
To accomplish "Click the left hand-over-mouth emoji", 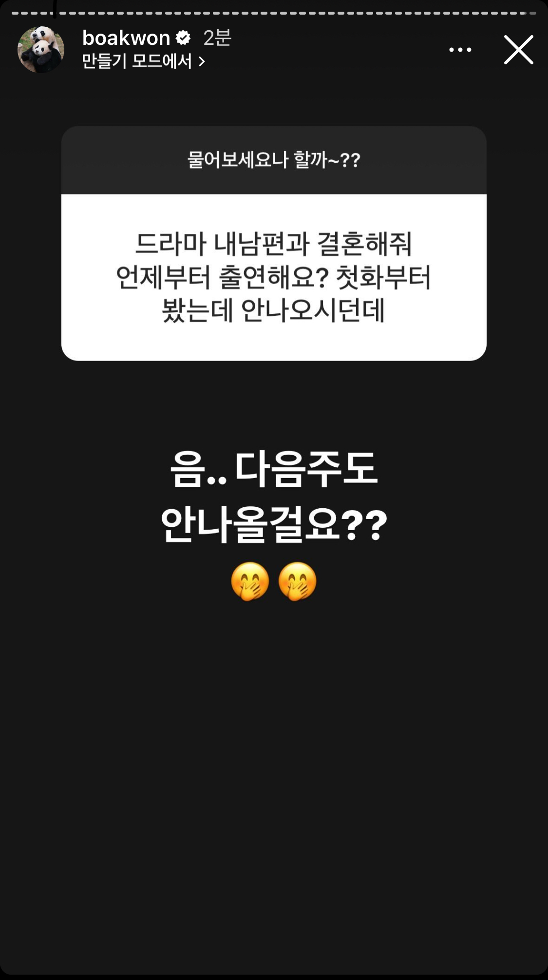I will pos(250,581).
